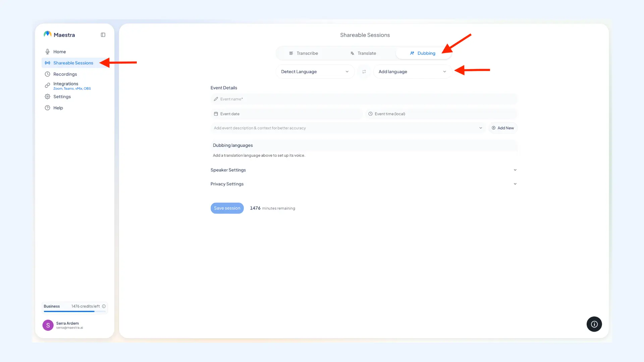This screenshot has height=362, width=644.
Task: Click the Integrations link icon
Action: tap(47, 85)
